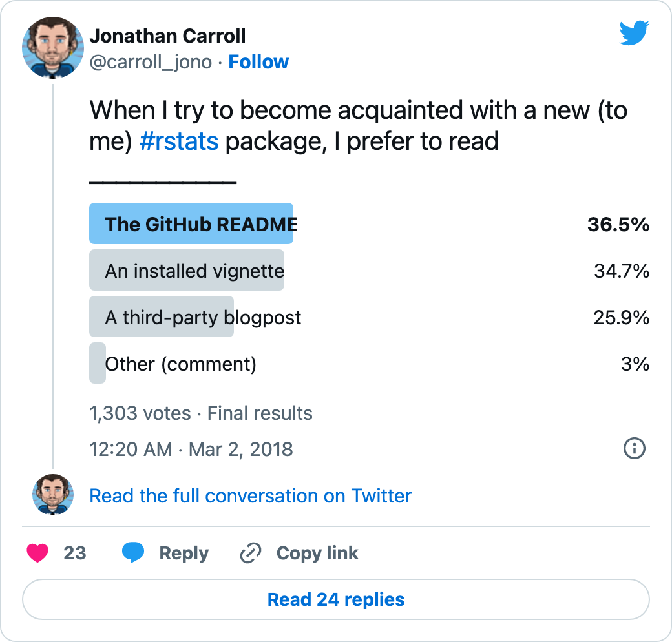Image resolution: width=672 pixels, height=642 pixels.
Task: Click the Reply text label
Action: pos(184,554)
